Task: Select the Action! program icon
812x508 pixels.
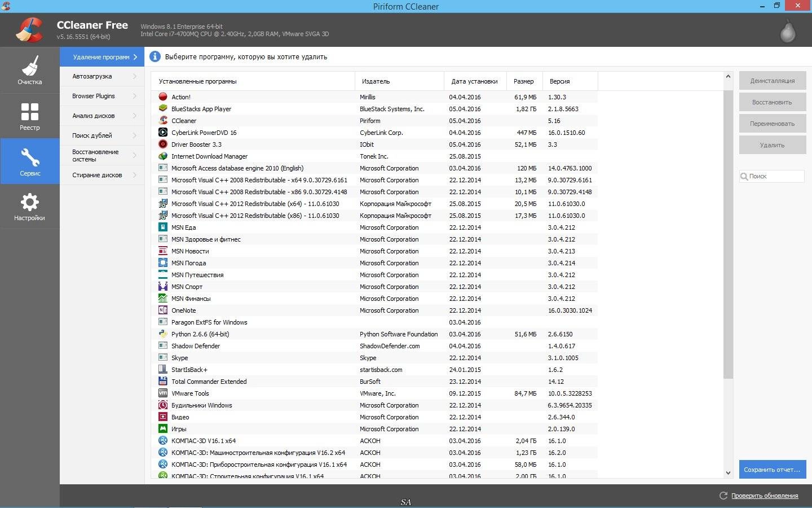Action: (x=163, y=97)
